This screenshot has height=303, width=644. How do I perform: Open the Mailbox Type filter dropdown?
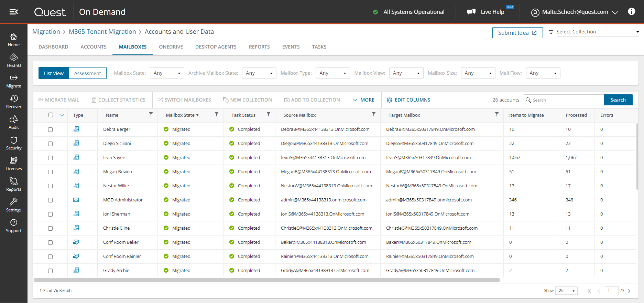pyautogui.click(x=332, y=73)
